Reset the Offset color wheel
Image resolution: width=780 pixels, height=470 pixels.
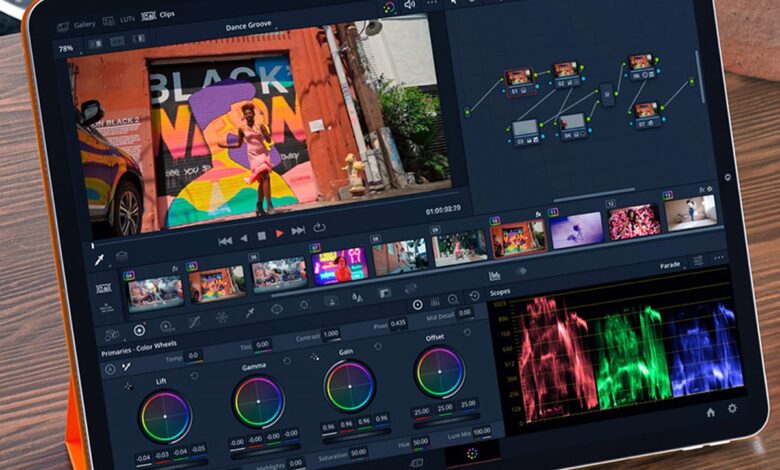[467, 332]
